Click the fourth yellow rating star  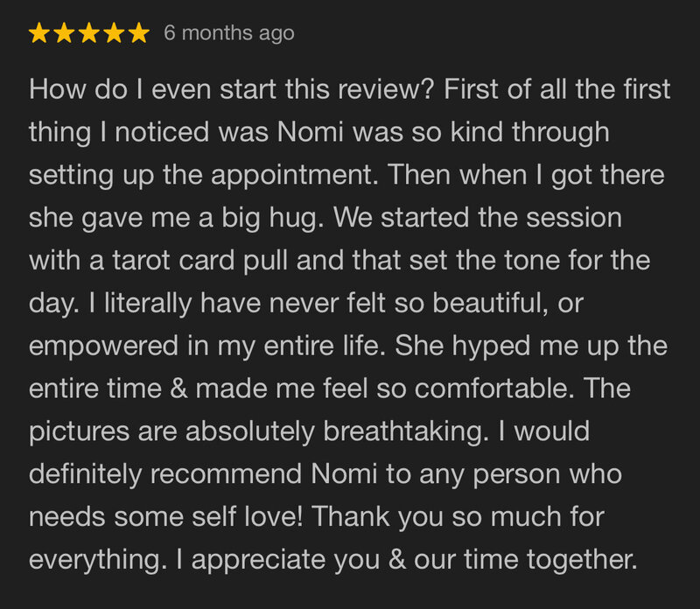click(x=115, y=33)
